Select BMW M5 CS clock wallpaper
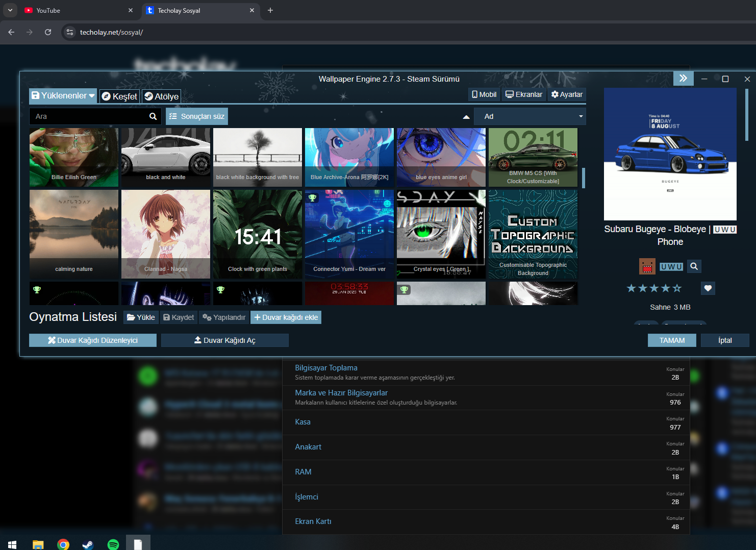 pos(533,157)
